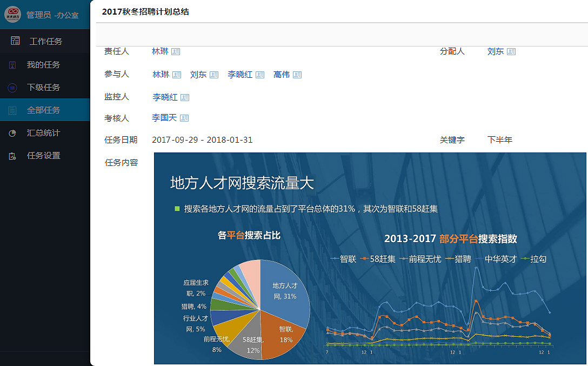Viewport: 588px width, 366px height.
Task: Click the 工作任务 header icon in sidebar
Action: [15, 41]
